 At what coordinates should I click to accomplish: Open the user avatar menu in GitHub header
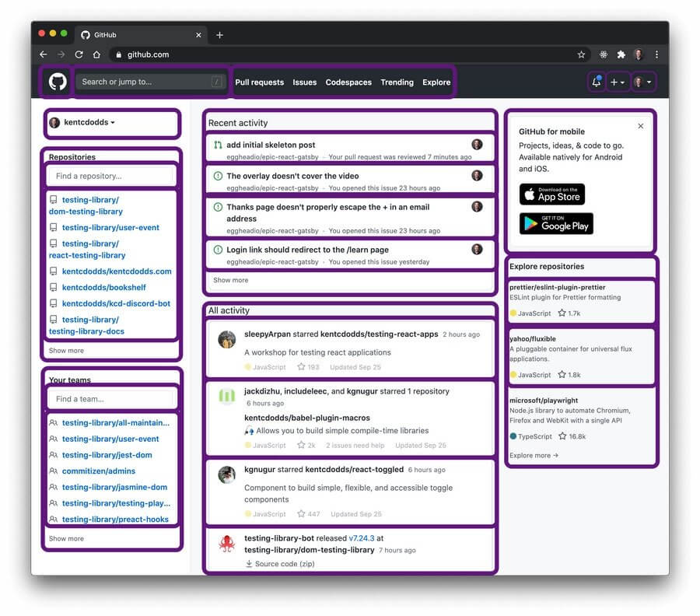click(643, 82)
